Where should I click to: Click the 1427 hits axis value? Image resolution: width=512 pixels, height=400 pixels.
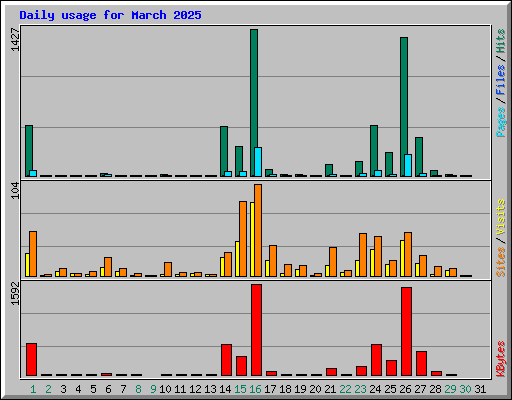coord(15,40)
